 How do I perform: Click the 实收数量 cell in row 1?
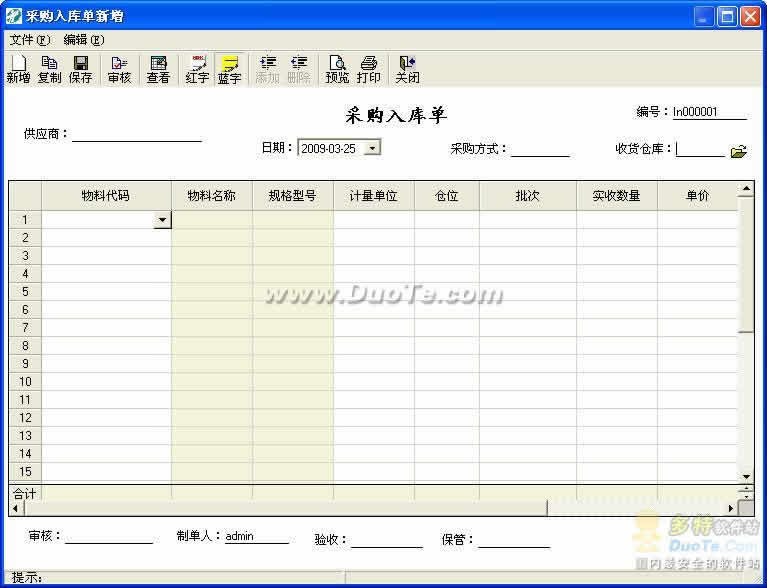(617, 220)
